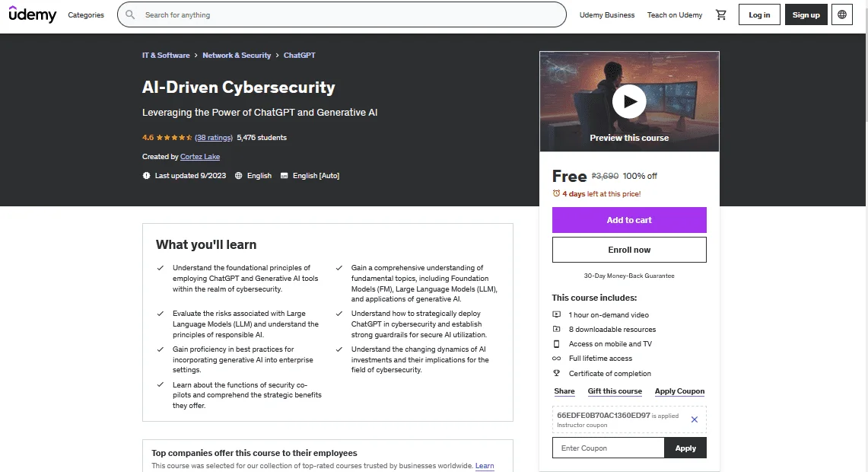Image resolution: width=868 pixels, height=472 pixels.
Task: Click the downloadable resources icon
Action: click(x=556, y=329)
